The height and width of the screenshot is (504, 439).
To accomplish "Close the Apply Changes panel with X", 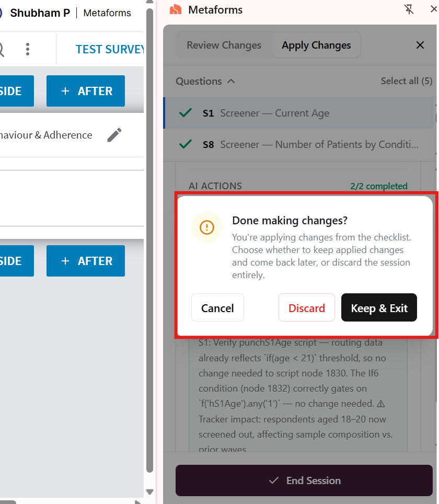I will (420, 45).
